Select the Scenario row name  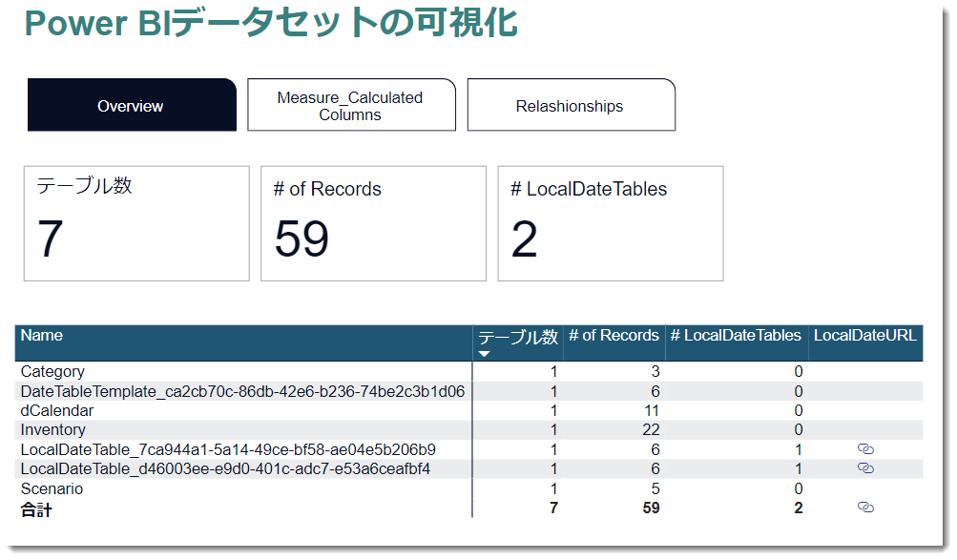tap(52, 488)
